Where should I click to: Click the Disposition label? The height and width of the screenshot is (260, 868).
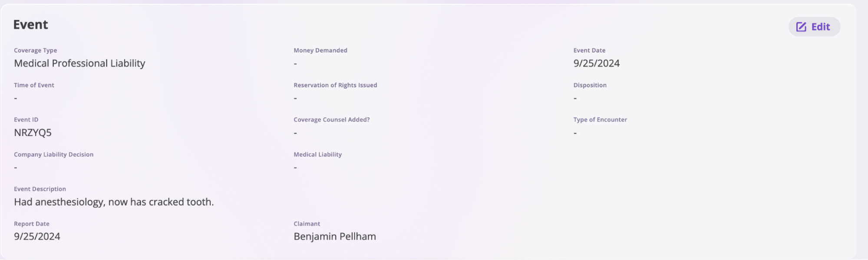coord(590,85)
